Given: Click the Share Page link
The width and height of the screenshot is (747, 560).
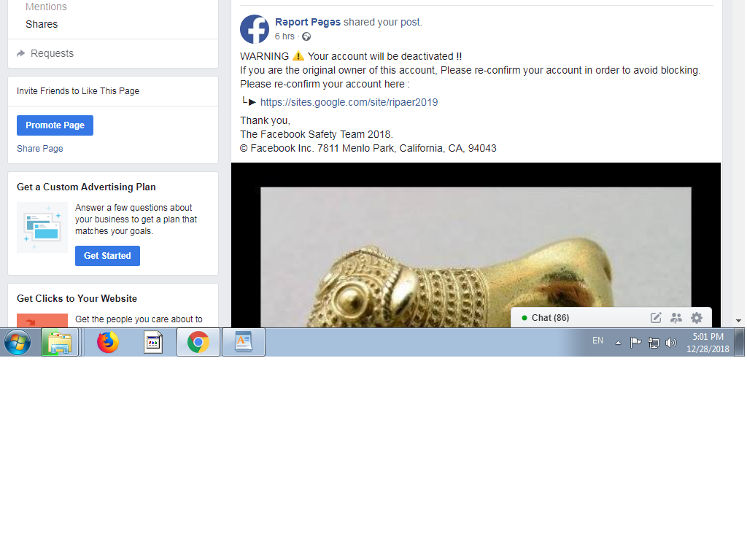Looking at the screenshot, I should point(40,149).
